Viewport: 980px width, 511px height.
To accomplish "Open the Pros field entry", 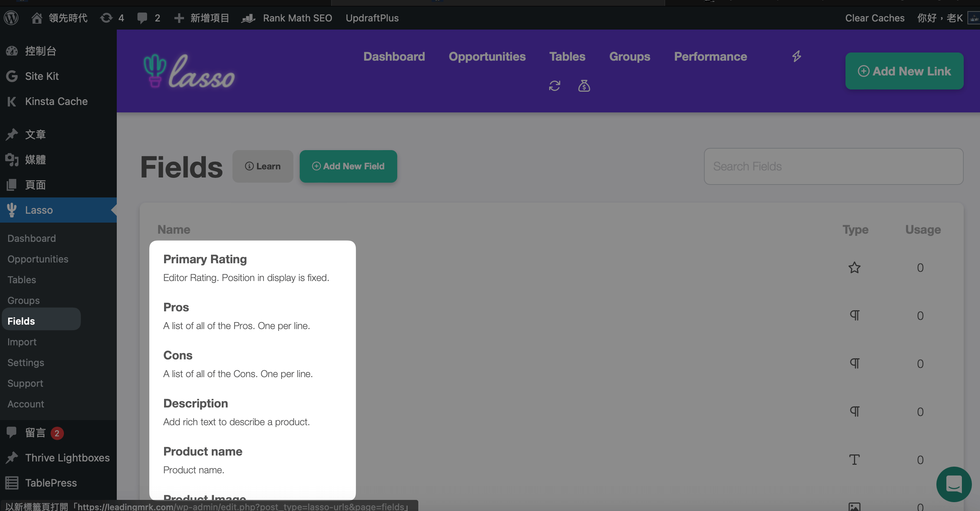I will (176, 307).
